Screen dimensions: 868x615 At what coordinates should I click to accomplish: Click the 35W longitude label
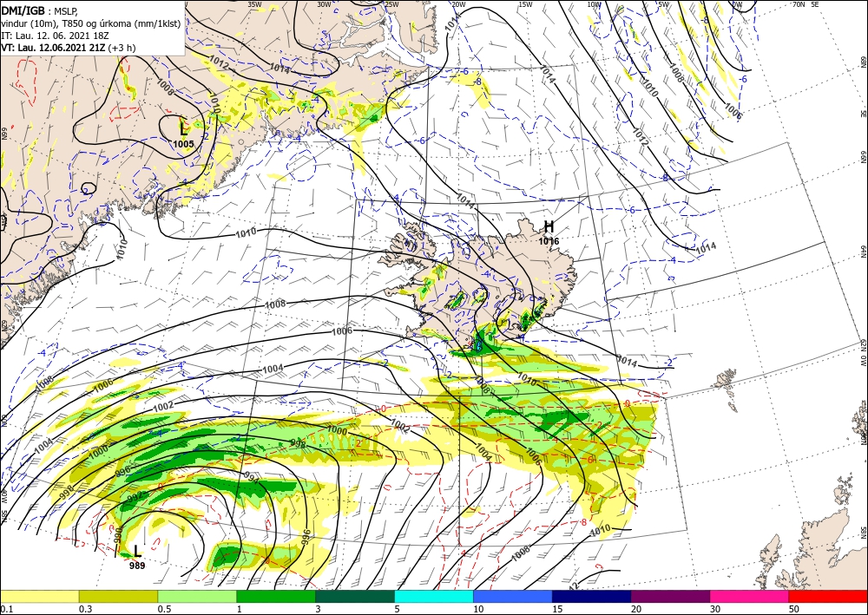(254, 4)
